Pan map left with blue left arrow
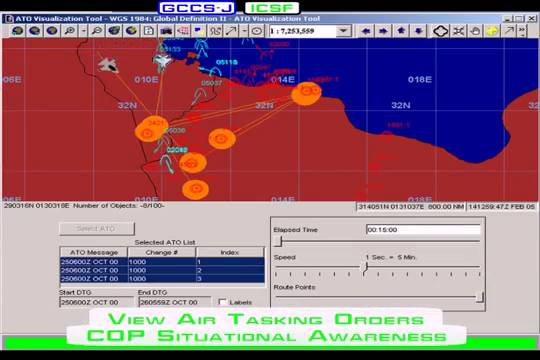 point(366,31)
